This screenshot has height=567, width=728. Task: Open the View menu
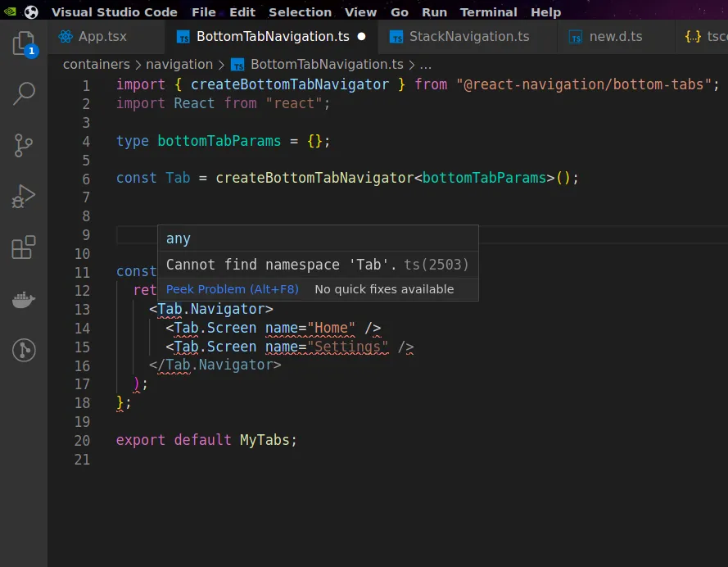(361, 12)
